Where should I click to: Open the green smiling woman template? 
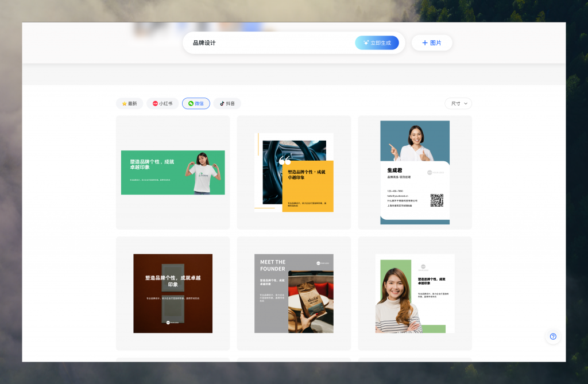coord(415,293)
